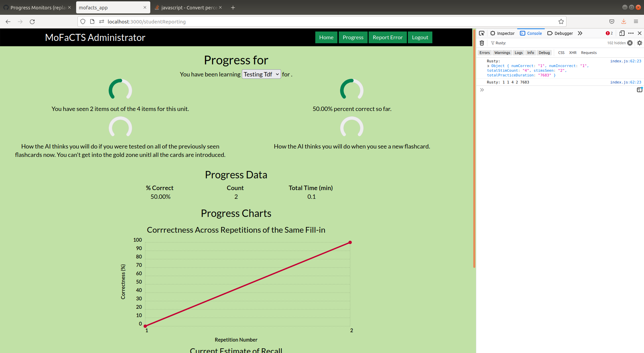Click the error counter badge in DevTools
This screenshot has width=644, height=353.
(609, 33)
